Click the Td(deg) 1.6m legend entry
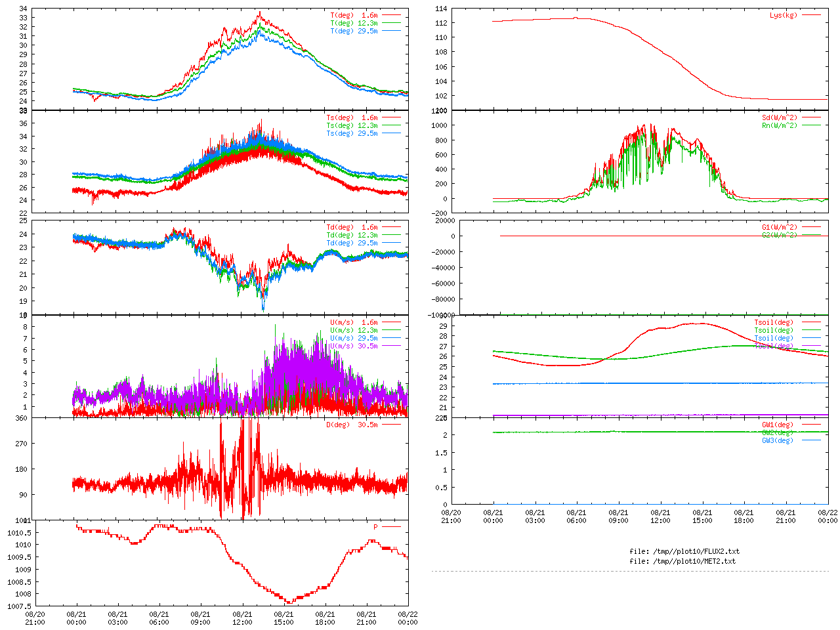 click(x=363, y=227)
